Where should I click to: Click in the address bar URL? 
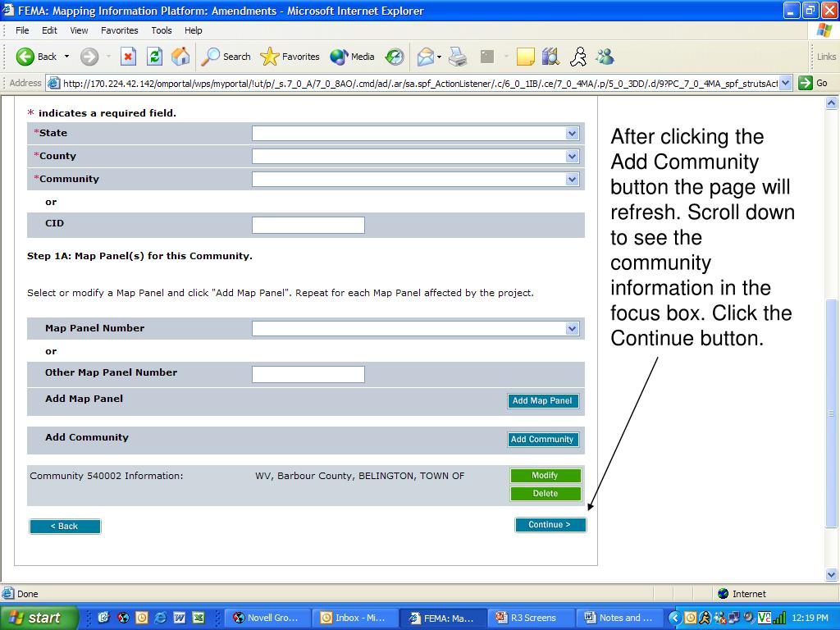pyautogui.click(x=420, y=83)
